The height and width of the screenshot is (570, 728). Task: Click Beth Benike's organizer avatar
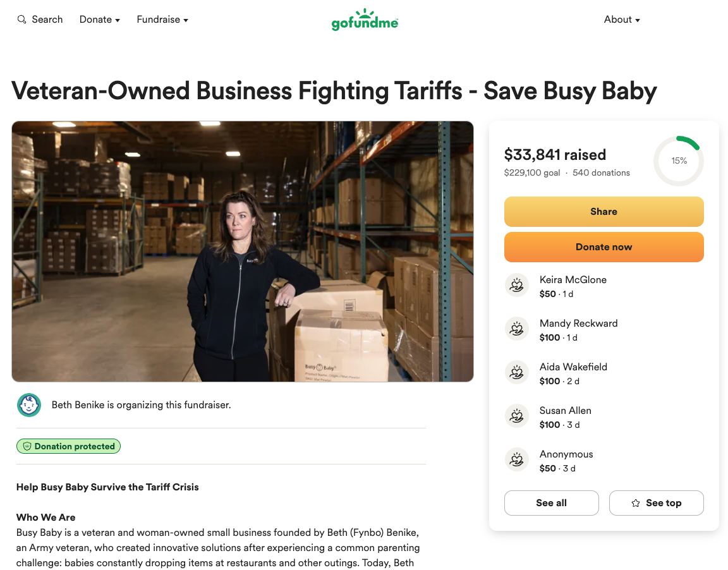tap(29, 405)
